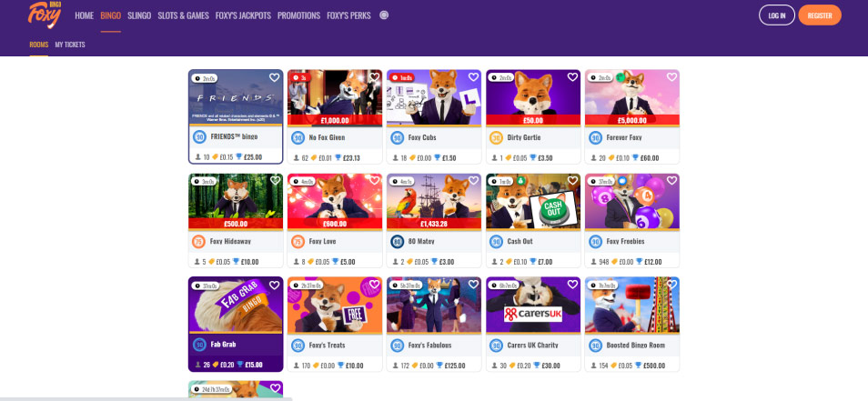
Task: Open the FRIENDS bingo room thumbnail
Action: pos(236,97)
